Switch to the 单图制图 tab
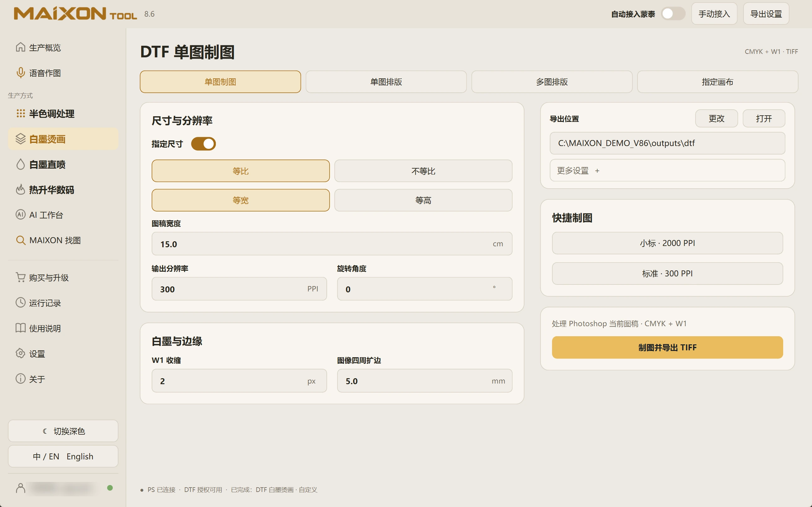This screenshot has height=507, width=812. click(220, 82)
